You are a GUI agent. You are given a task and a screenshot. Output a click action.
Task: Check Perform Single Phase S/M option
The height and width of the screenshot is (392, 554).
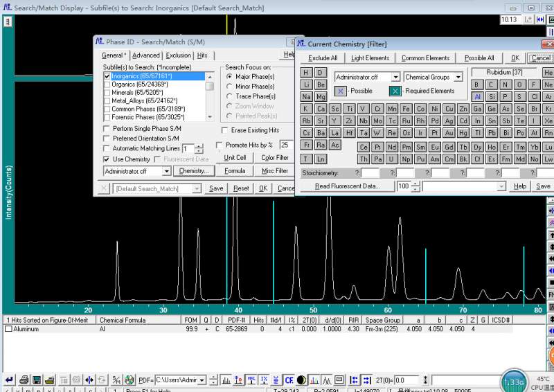click(x=107, y=129)
